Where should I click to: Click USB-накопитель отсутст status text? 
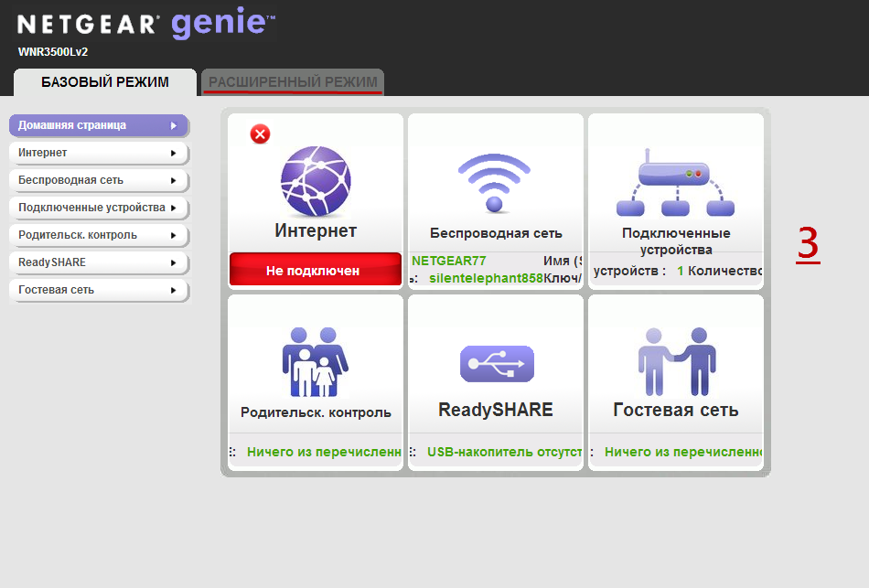504,453
